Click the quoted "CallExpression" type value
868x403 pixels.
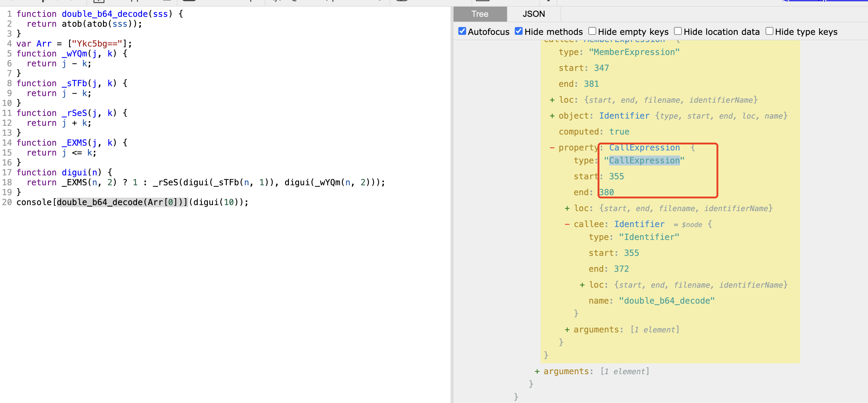(x=644, y=160)
